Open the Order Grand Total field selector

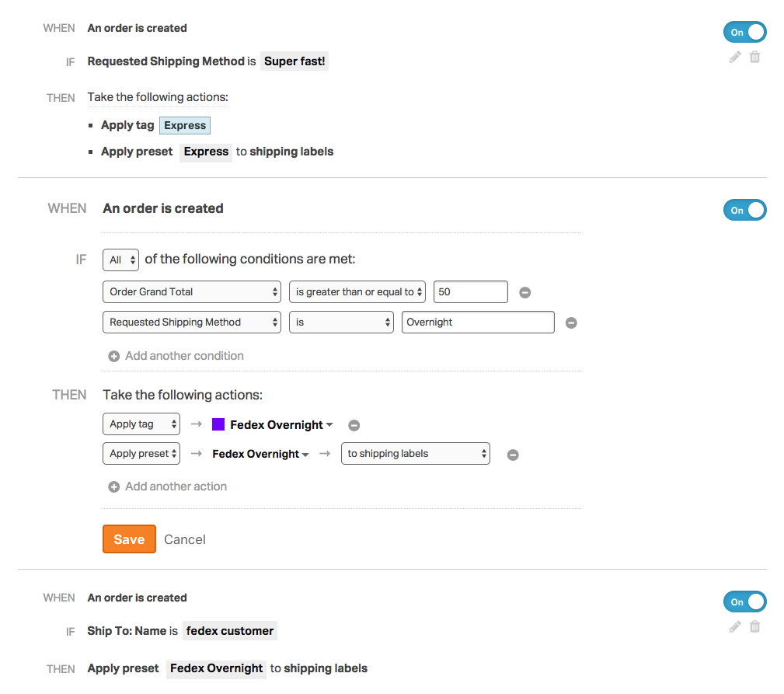pyautogui.click(x=191, y=291)
